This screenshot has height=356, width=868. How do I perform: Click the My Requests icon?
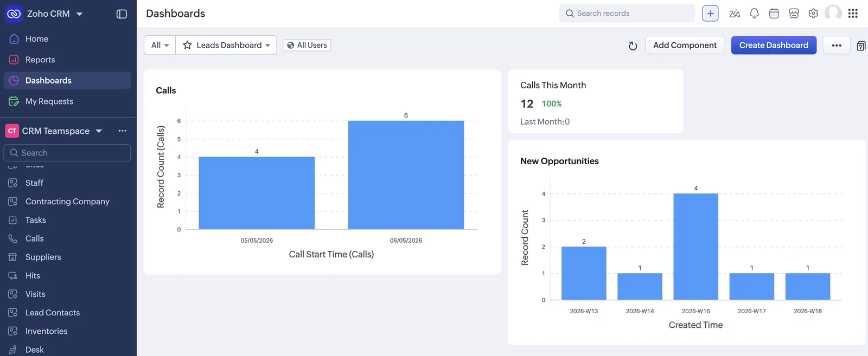(14, 101)
